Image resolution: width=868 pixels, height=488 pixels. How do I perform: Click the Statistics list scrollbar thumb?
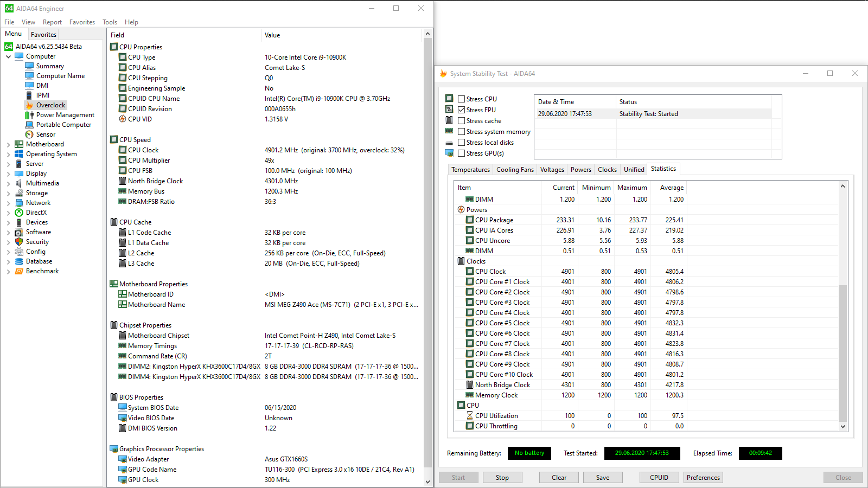pyautogui.click(x=843, y=353)
